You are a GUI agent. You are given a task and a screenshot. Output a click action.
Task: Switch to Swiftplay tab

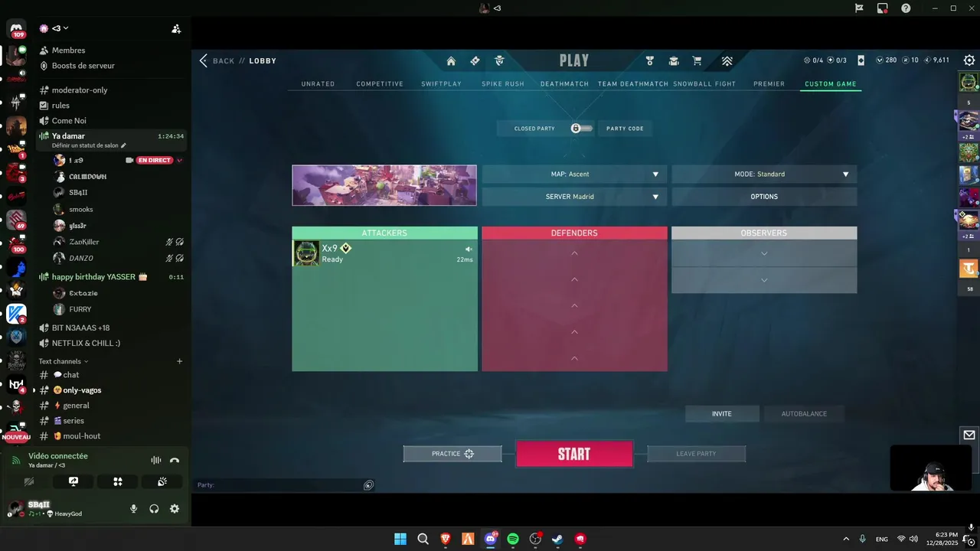(441, 84)
